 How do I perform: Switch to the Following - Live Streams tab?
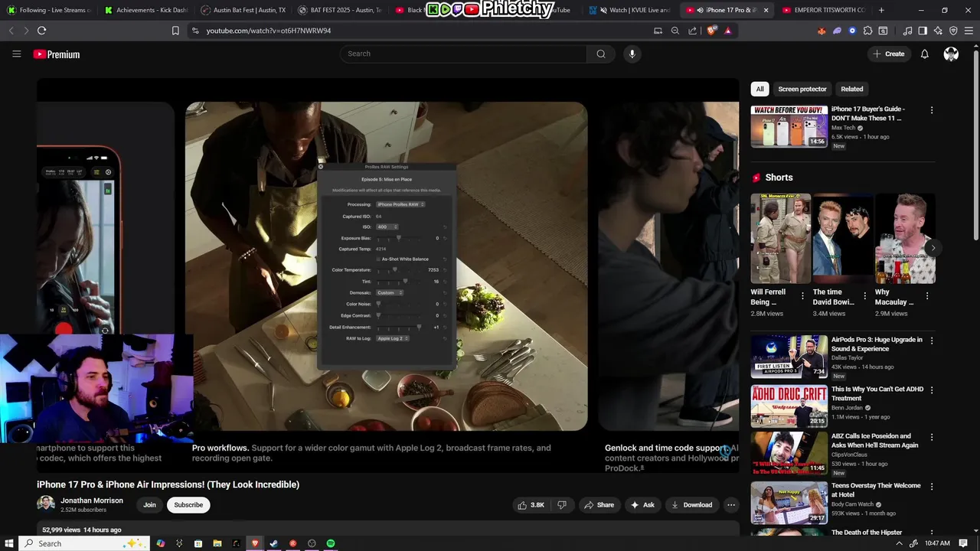[48, 10]
